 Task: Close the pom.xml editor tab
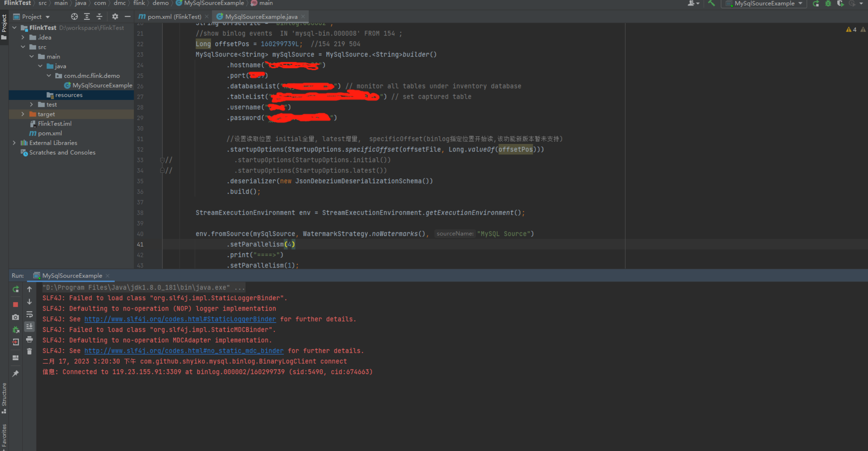(x=207, y=17)
